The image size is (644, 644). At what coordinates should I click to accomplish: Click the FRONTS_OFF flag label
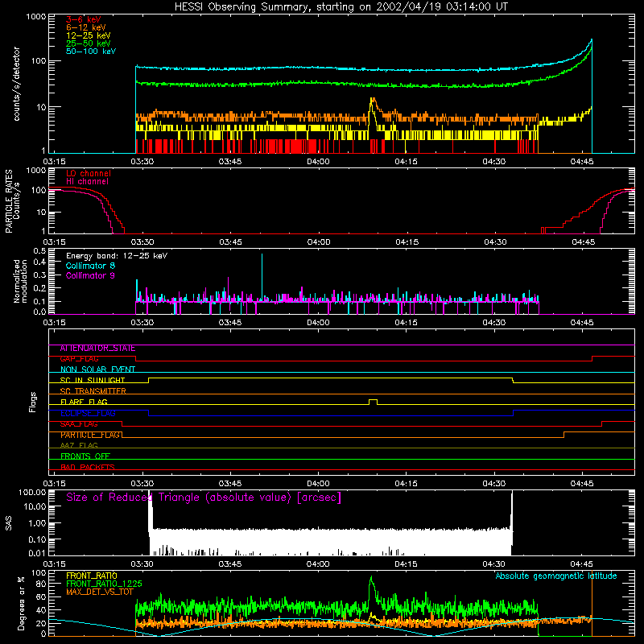pyautogui.click(x=85, y=456)
